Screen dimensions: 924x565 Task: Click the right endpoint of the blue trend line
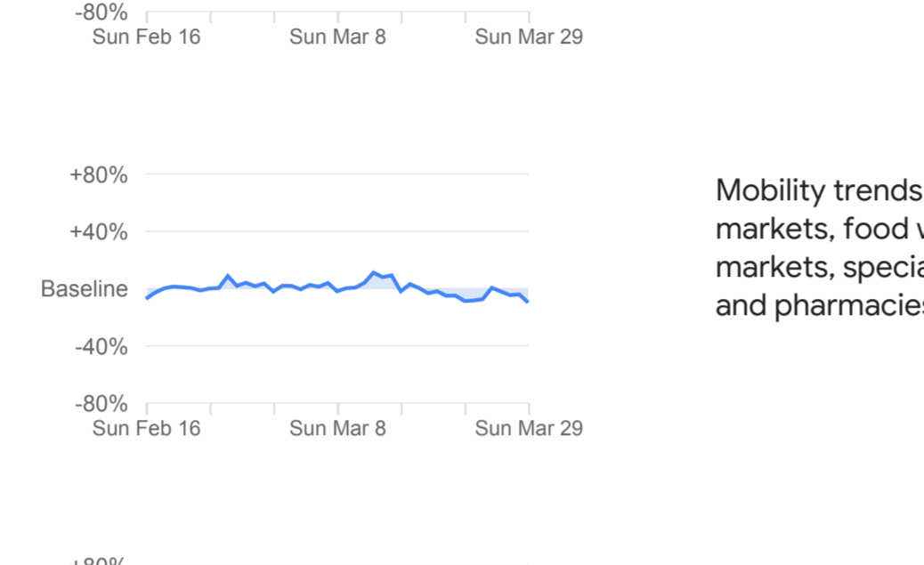click(x=528, y=302)
